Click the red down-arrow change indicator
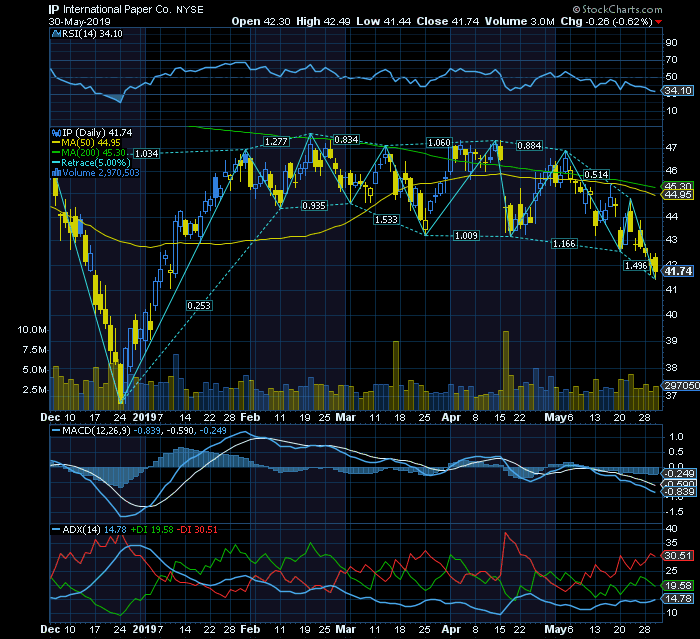The height and width of the screenshot is (639, 700). 659,22
